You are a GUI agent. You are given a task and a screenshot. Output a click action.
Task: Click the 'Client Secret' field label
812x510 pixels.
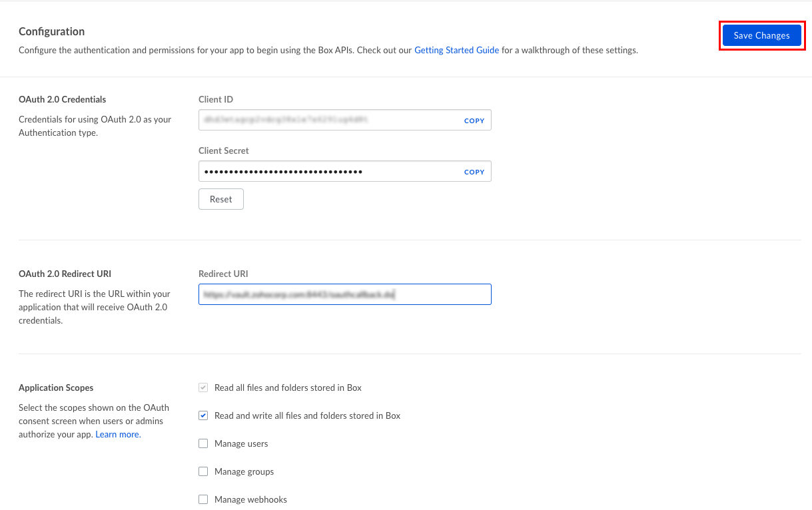point(223,150)
